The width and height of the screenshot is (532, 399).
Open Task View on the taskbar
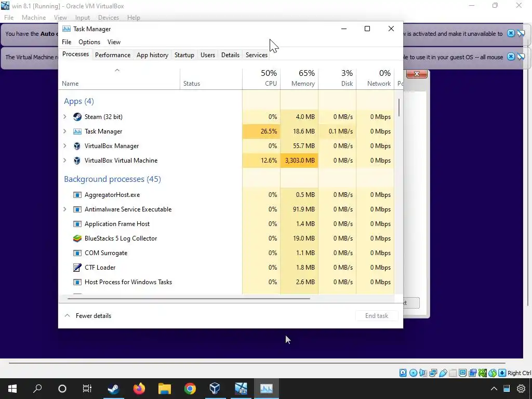pos(87,389)
